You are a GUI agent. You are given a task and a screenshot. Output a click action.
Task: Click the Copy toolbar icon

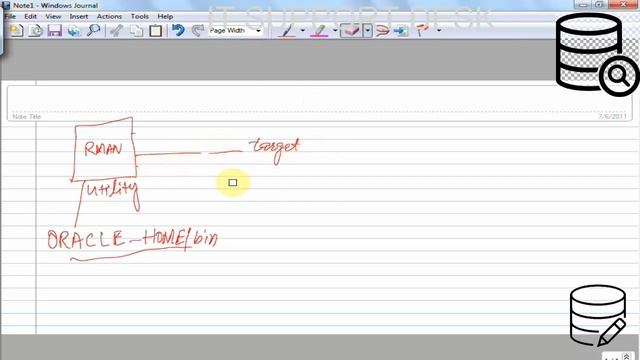136,31
